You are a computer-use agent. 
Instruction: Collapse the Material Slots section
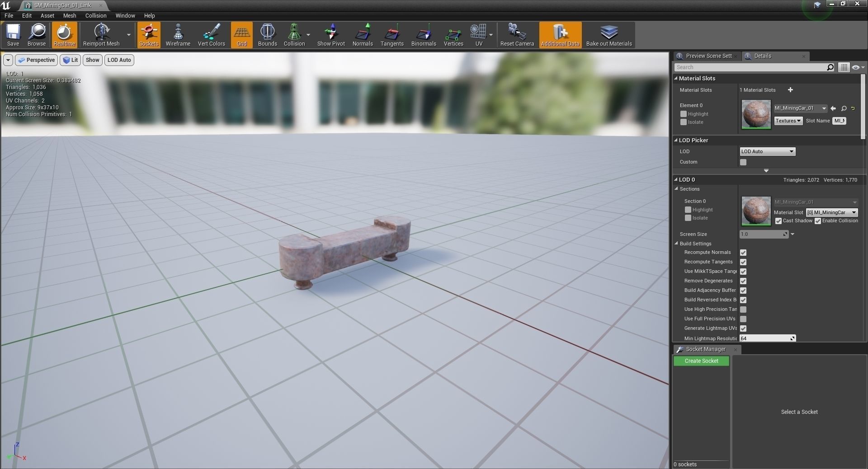tap(676, 78)
